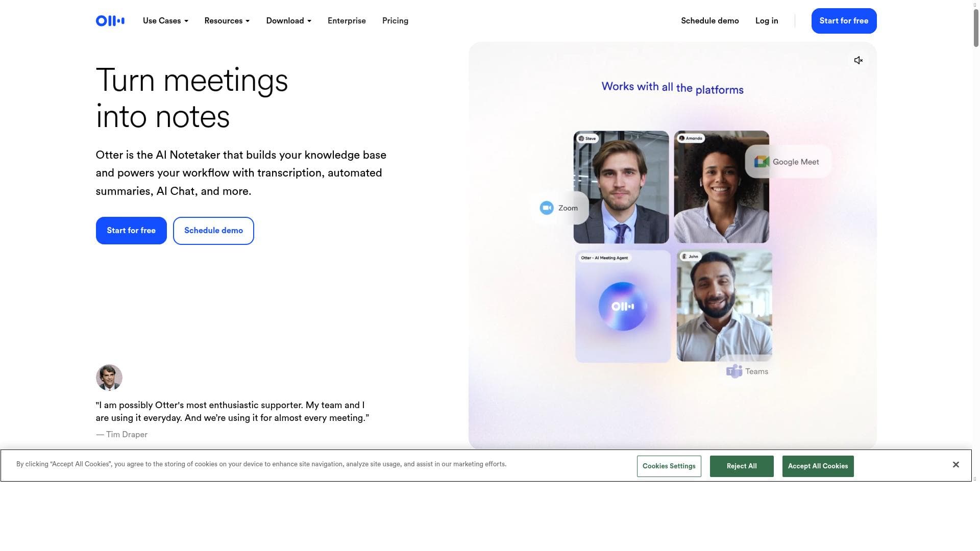Screen dimensions: 980x551
Task: Go to the Enterprise page
Action: coord(347,21)
